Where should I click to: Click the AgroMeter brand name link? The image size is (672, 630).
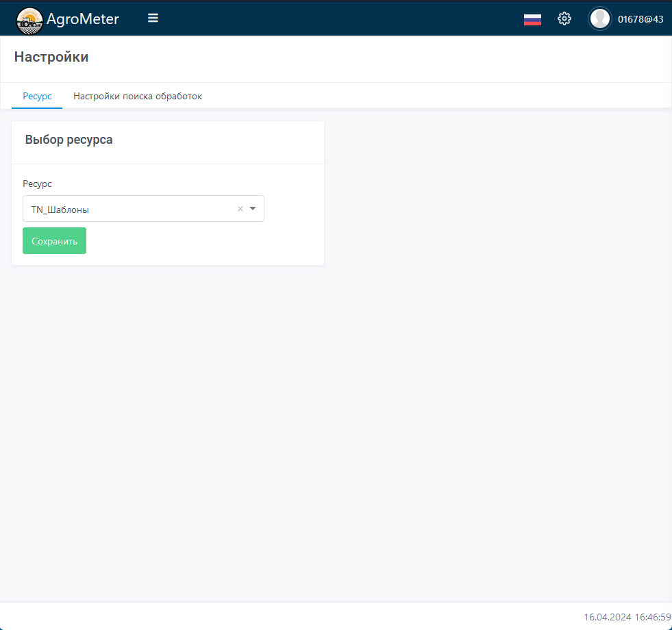coord(83,19)
